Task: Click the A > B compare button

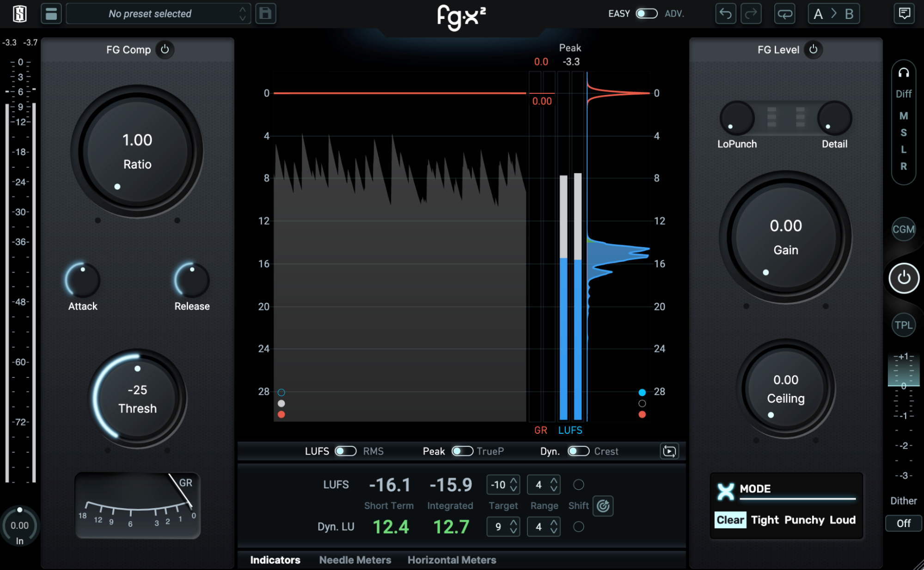Action: (833, 13)
